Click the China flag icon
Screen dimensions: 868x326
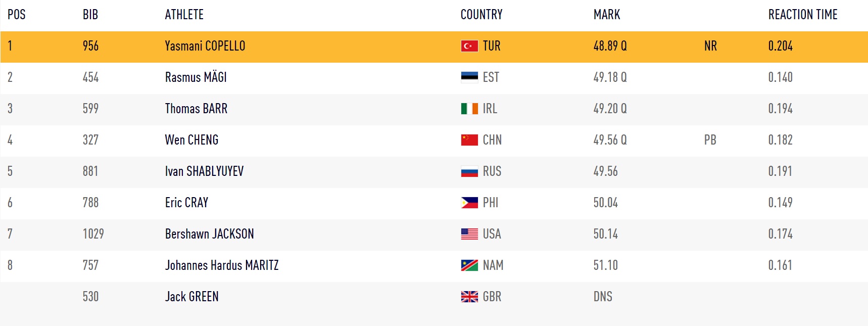pos(469,140)
